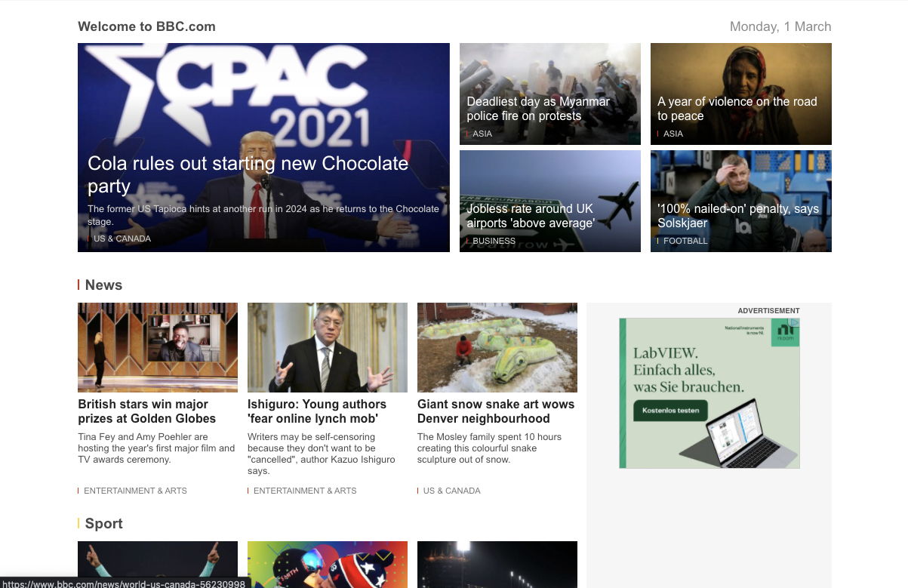
Task: Click the 'Monday, 1 March' date text
Action: (780, 26)
